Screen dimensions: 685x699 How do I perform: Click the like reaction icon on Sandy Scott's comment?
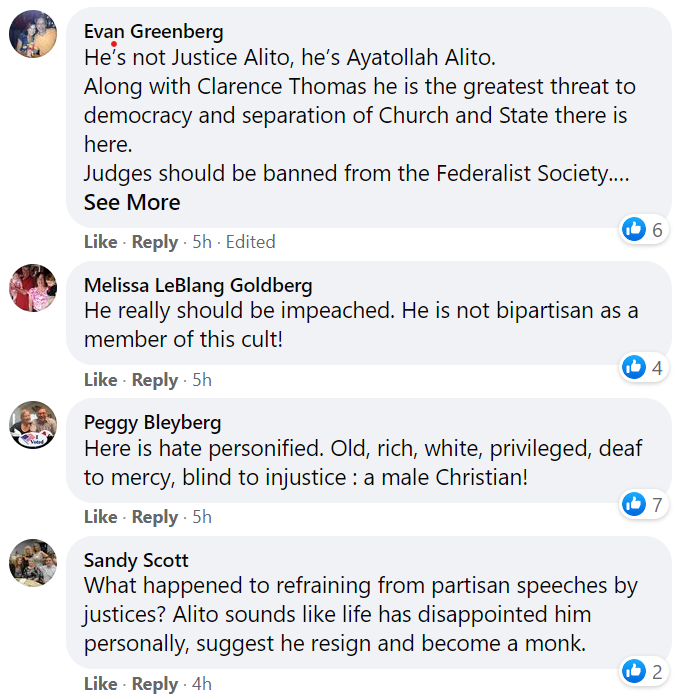[634, 670]
